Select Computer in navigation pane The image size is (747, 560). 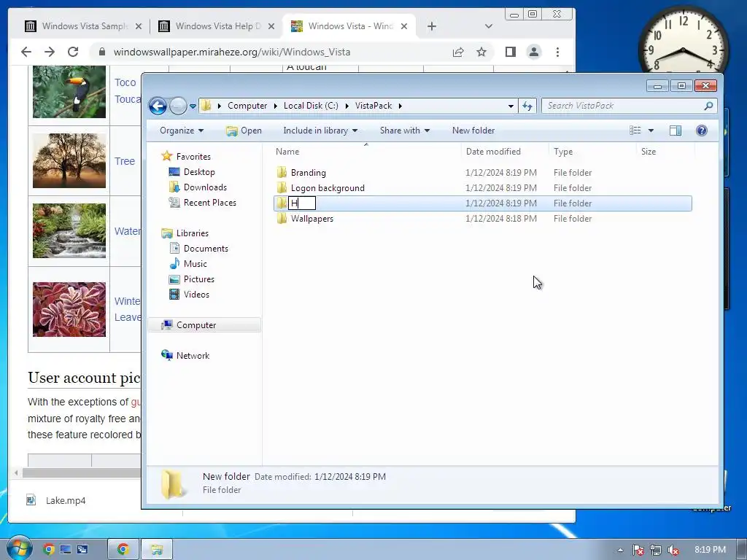[196, 325]
